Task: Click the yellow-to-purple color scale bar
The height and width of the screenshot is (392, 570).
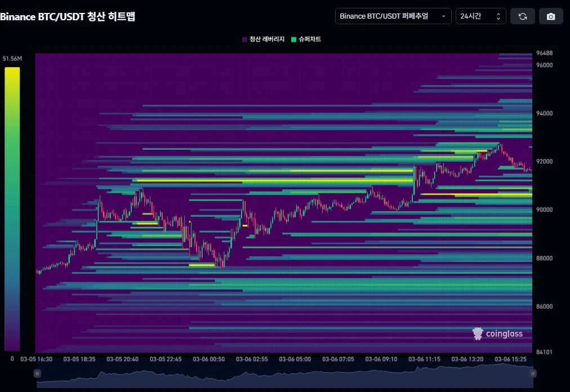Action: [x=12, y=209]
